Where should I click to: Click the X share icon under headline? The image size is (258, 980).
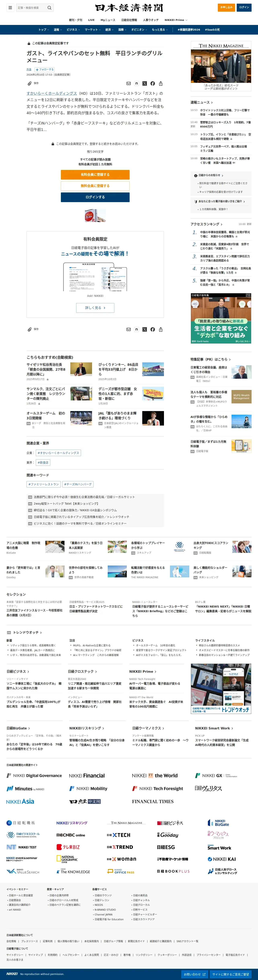144,83
